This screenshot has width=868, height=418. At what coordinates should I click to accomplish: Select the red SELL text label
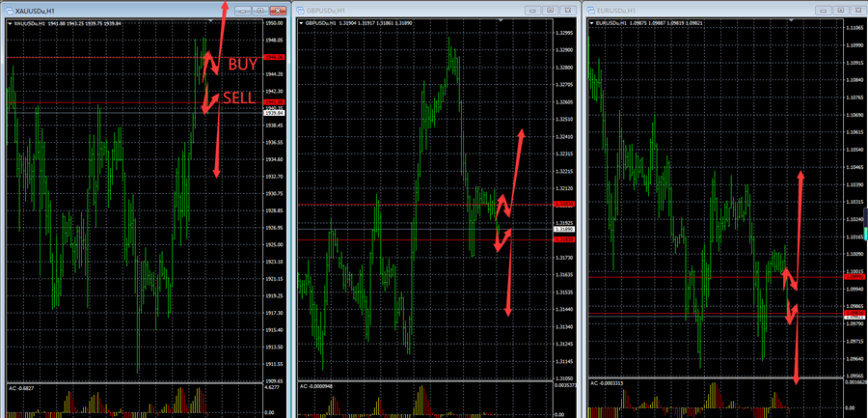pyautogui.click(x=240, y=98)
